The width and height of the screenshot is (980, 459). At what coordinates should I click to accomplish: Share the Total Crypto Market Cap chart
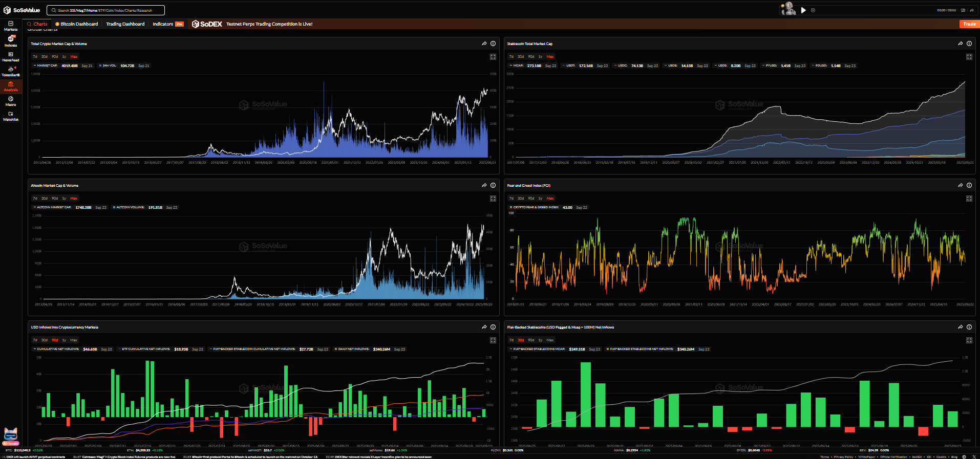pos(484,43)
